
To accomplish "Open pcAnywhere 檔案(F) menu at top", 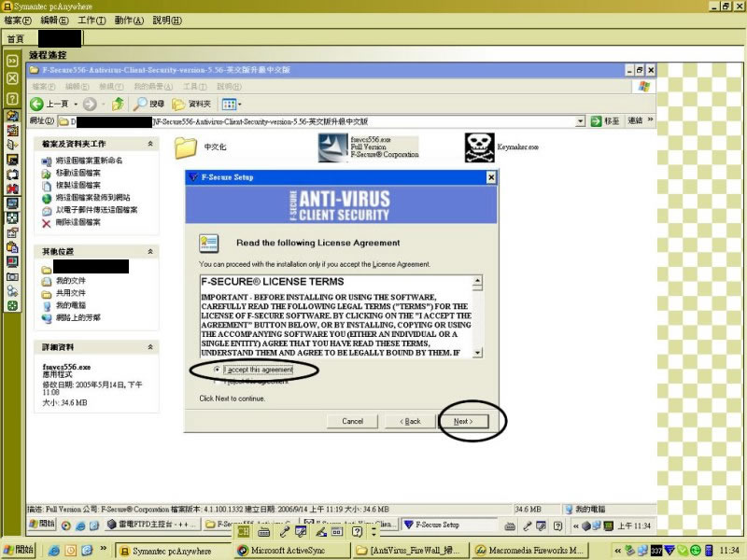I will (18, 21).
